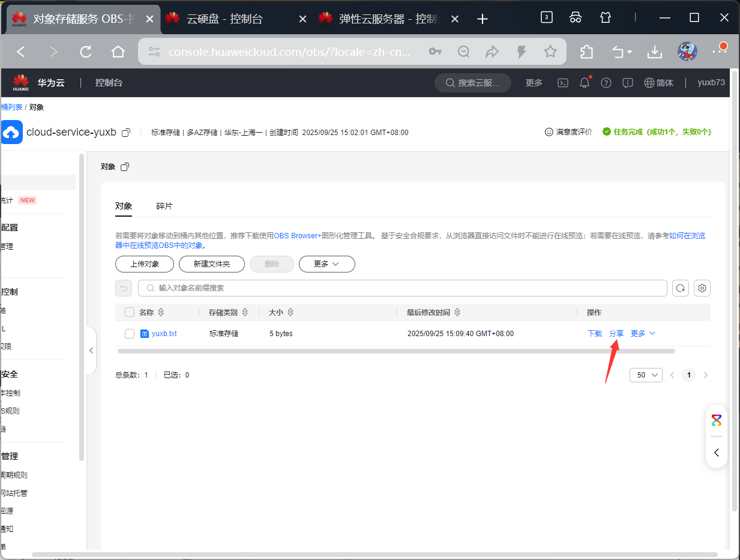This screenshot has width=740, height=560.
Task: Click the 搜索云服务 search box in header
Action: (x=473, y=83)
